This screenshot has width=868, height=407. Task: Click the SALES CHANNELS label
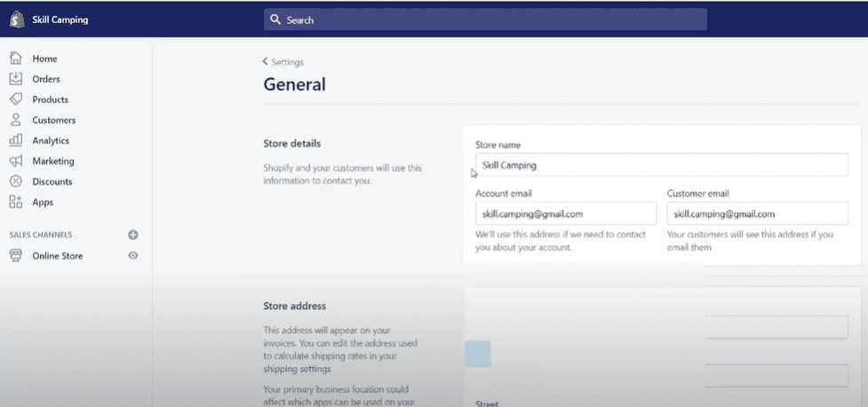pos(40,235)
